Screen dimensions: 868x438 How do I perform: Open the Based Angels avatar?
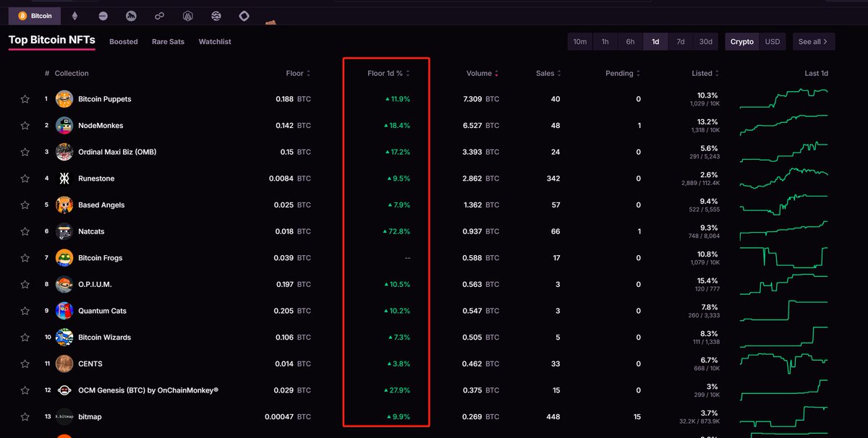coord(64,205)
